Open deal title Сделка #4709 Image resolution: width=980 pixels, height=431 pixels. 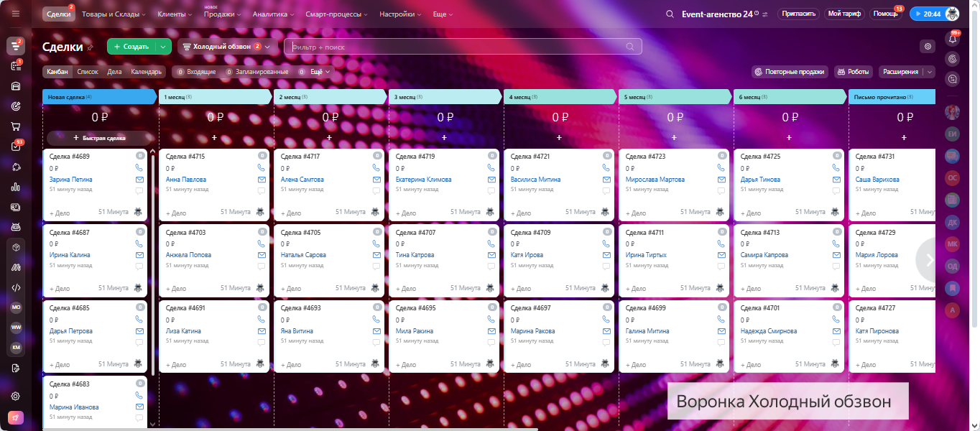point(530,233)
